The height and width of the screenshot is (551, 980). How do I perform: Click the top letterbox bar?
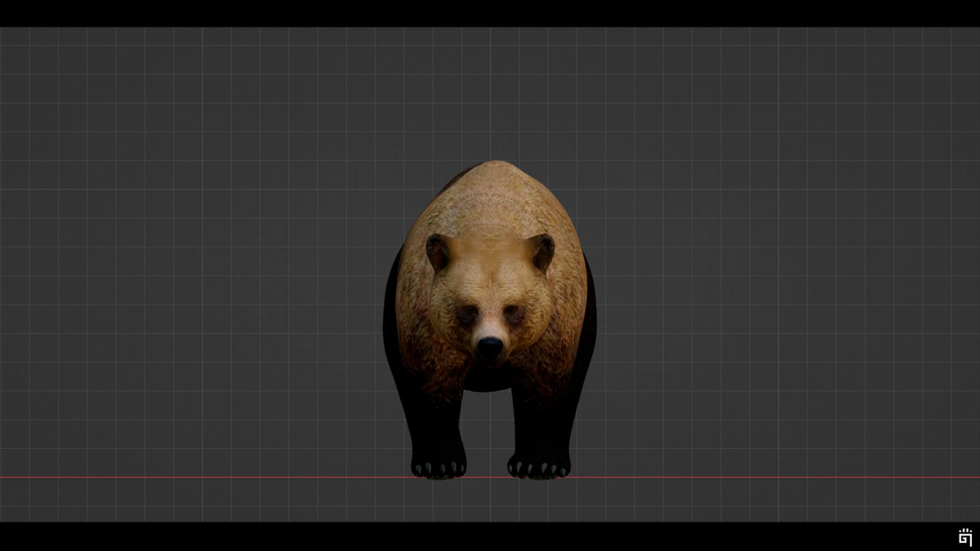[x=490, y=12]
